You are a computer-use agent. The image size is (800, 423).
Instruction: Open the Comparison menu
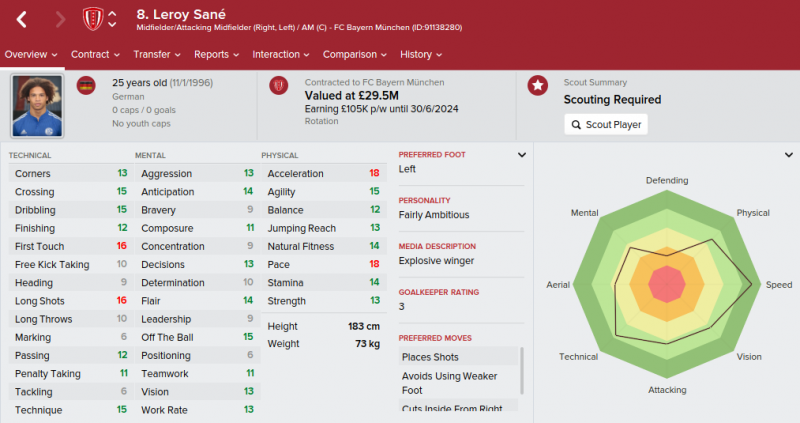355,55
